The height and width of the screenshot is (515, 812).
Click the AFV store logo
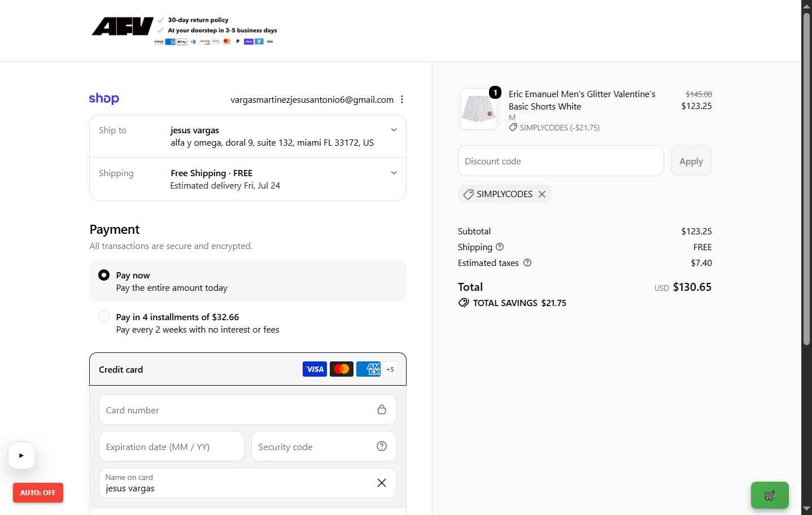tap(123, 27)
